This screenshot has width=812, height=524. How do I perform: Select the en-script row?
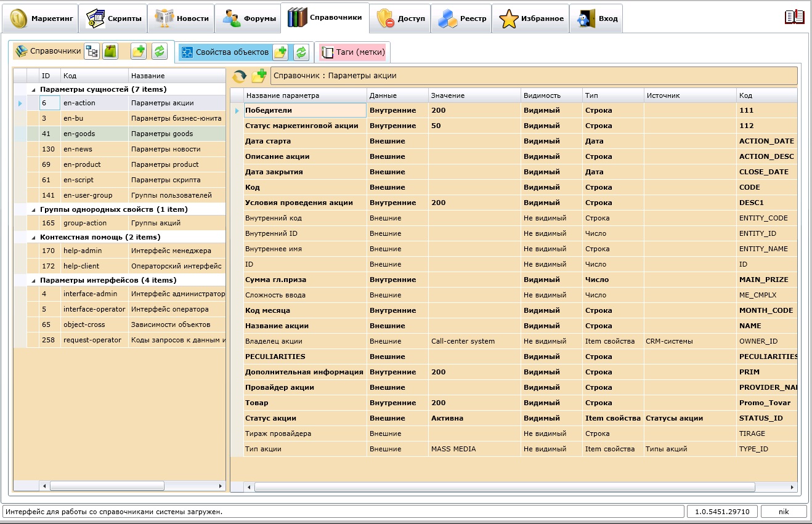(x=120, y=180)
